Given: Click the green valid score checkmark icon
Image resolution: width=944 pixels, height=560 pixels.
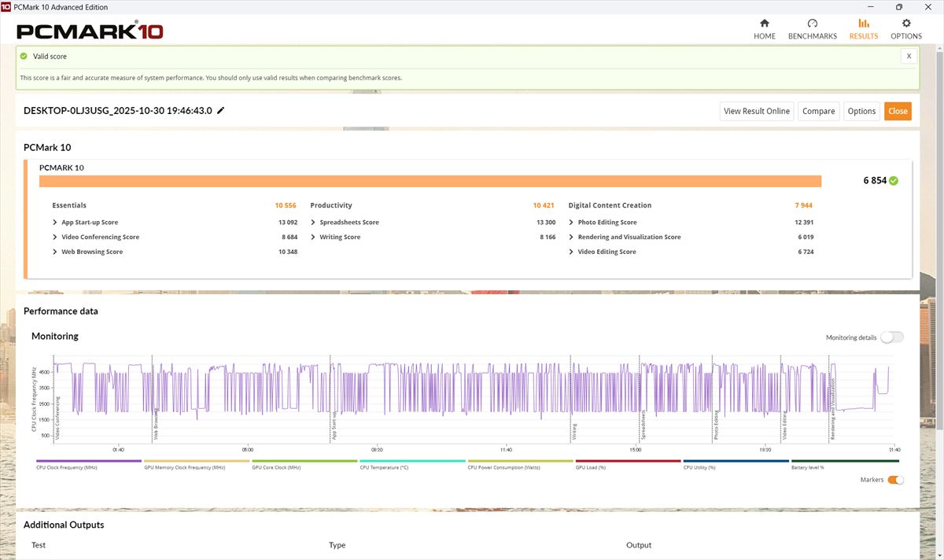Looking at the screenshot, I should [24, 57].
